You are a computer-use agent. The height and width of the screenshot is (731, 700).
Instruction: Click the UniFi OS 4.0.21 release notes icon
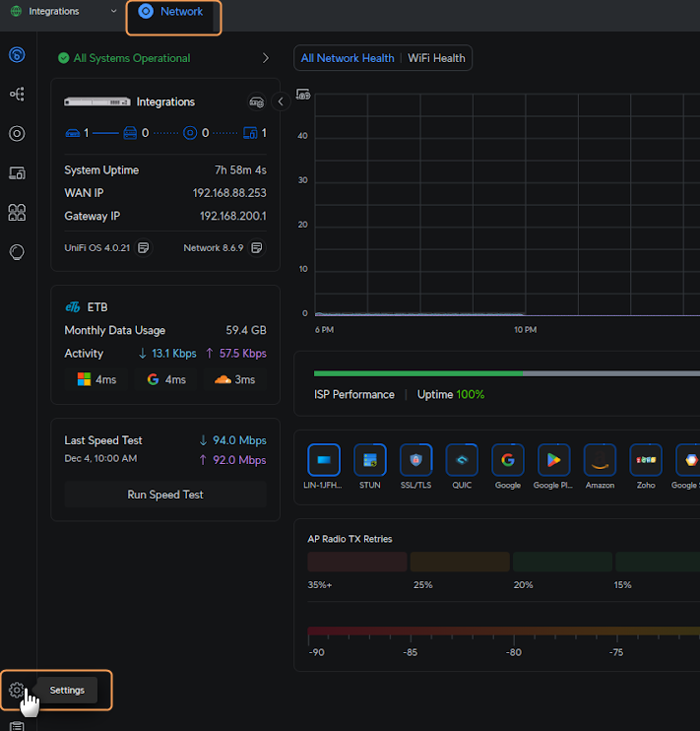144,247
